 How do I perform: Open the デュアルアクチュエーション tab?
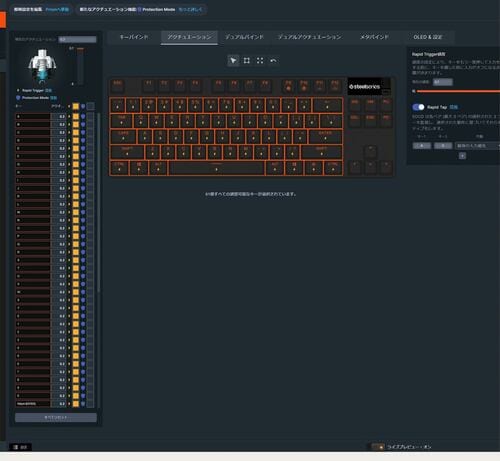pos(309,37)
